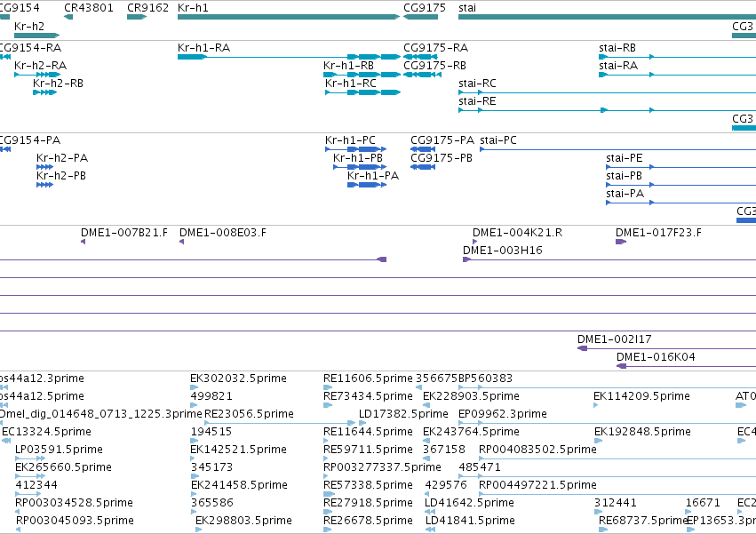Select DME1-016K04 clone
Image resolution: width=756 pixels, height=534 pixels.
tap(686, 366)
